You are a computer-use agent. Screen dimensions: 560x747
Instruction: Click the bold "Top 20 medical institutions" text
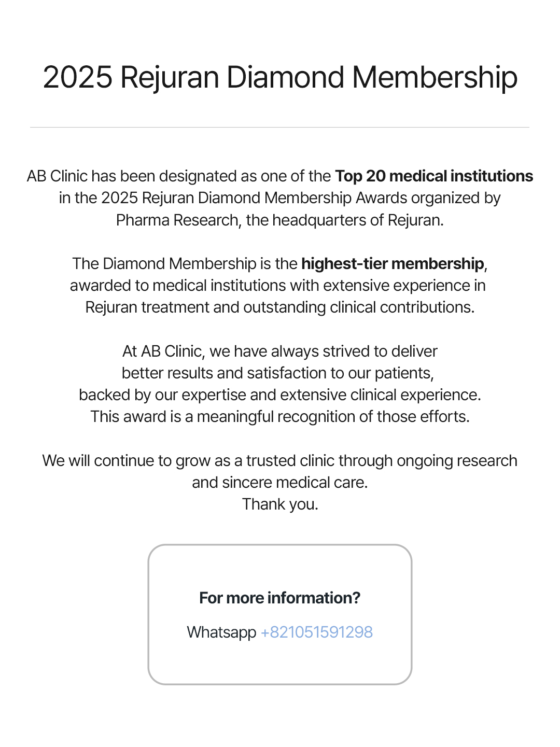click(x=433, y=176)
